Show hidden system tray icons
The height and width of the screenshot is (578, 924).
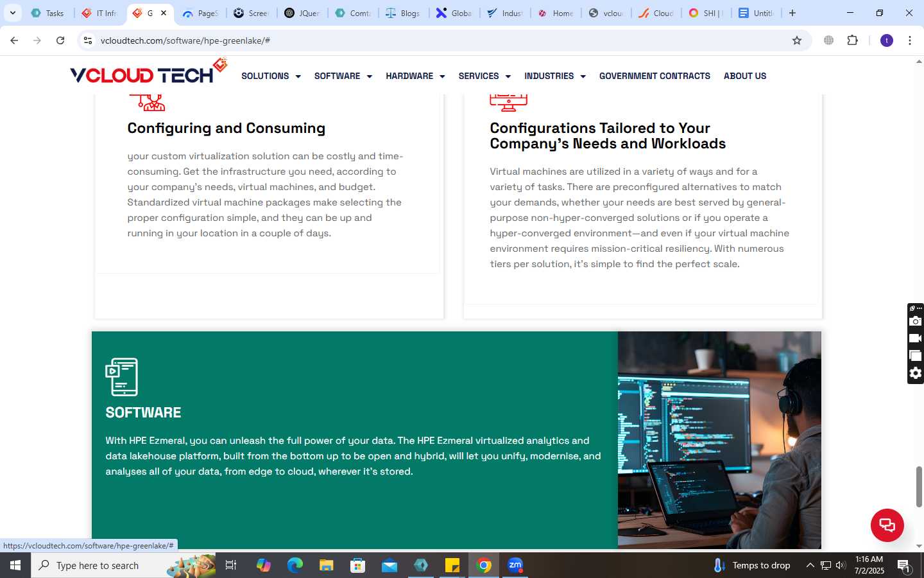pos(810,565)
